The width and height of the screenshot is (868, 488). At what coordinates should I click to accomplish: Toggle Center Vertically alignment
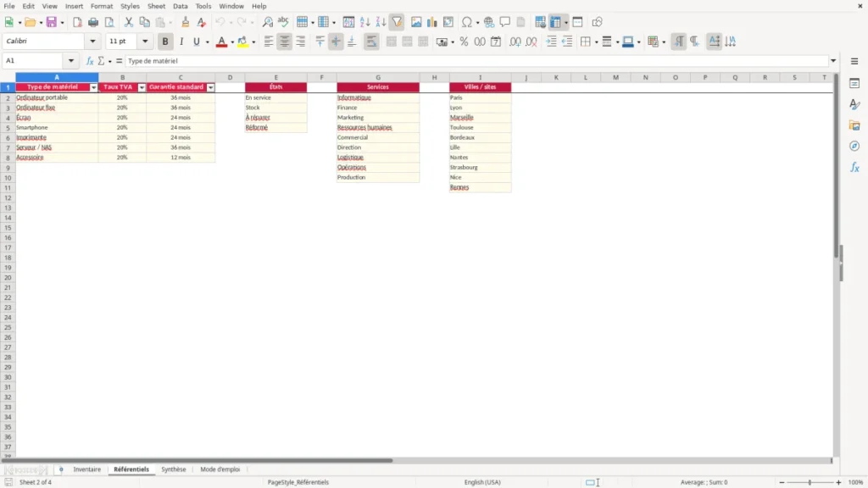click(336, 42)
